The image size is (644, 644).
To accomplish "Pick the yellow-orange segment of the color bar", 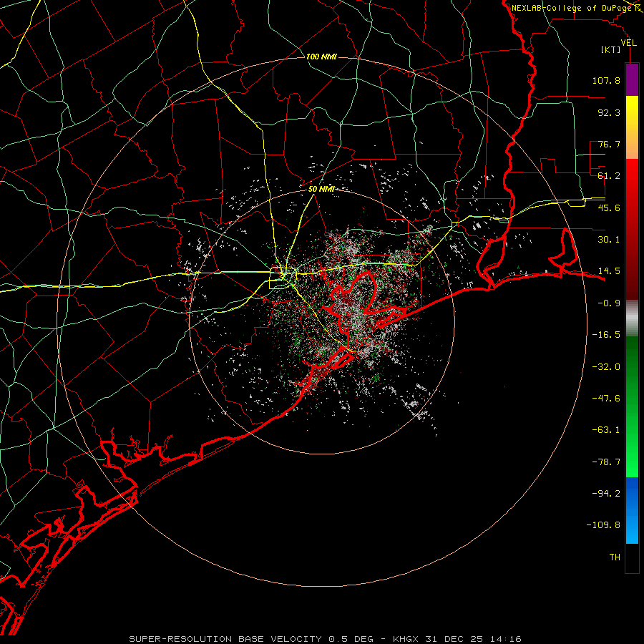I will pyautogui.click(x=632, y=127).
